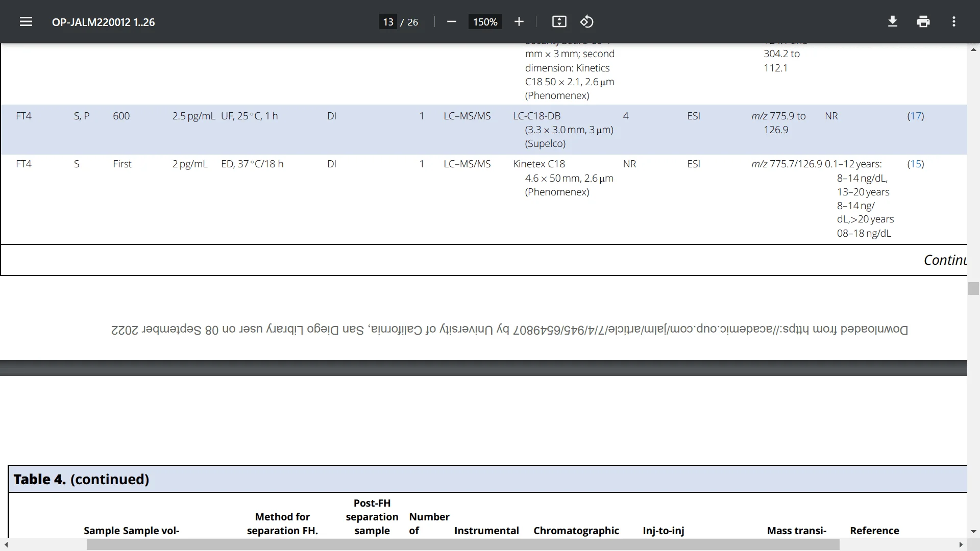Viewport: 980px width, 551px height.
Task: Click the '600' sample volume cell
Action: click(121, 116)
